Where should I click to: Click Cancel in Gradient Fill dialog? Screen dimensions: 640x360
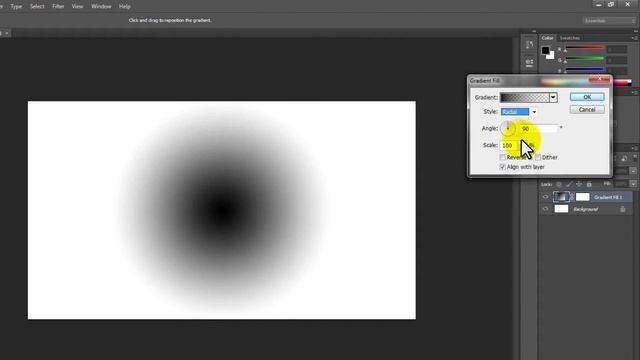pos(587,110)
